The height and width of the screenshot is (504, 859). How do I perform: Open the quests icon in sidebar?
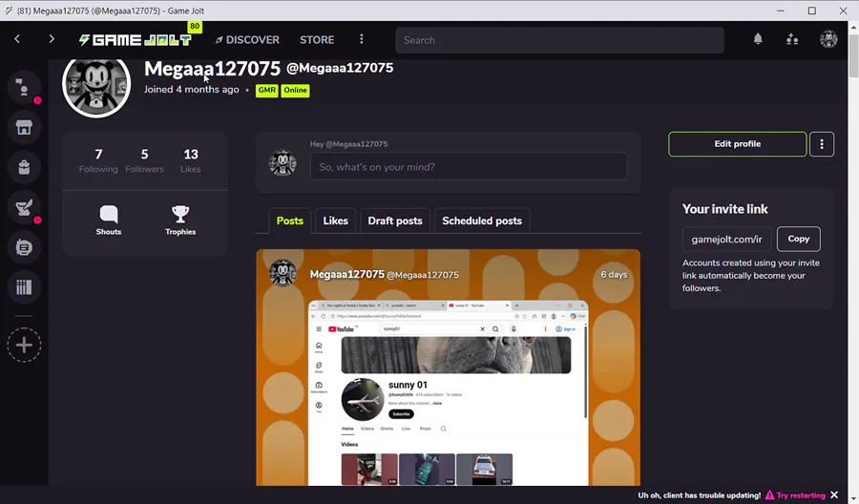pyautogui.click(x=24, y=208)
